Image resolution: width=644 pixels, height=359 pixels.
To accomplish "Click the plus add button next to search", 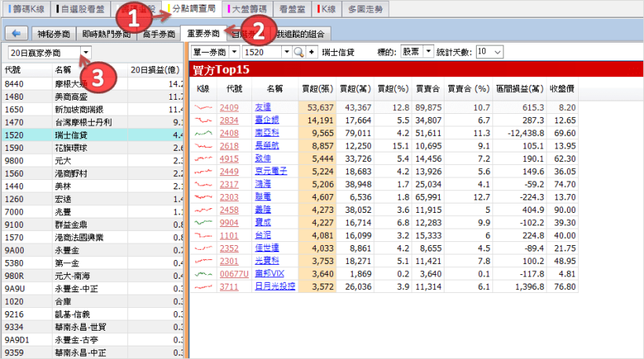I will 311,52.
